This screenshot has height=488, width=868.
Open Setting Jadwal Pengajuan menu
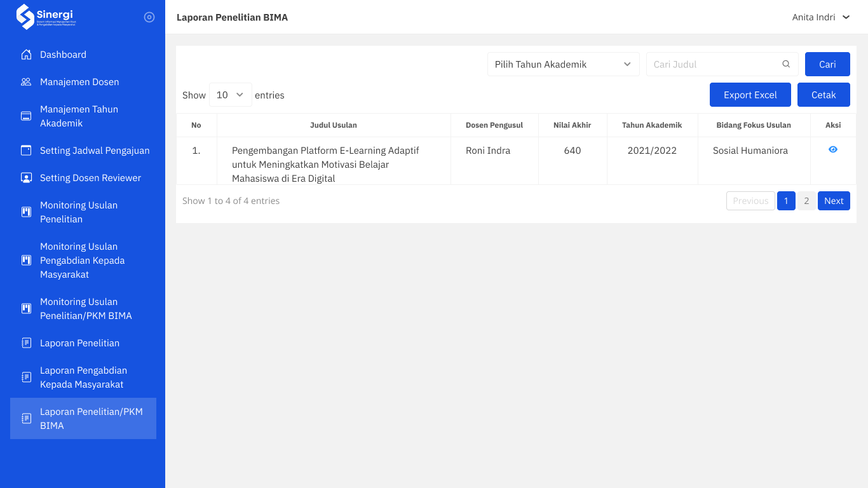83,151
